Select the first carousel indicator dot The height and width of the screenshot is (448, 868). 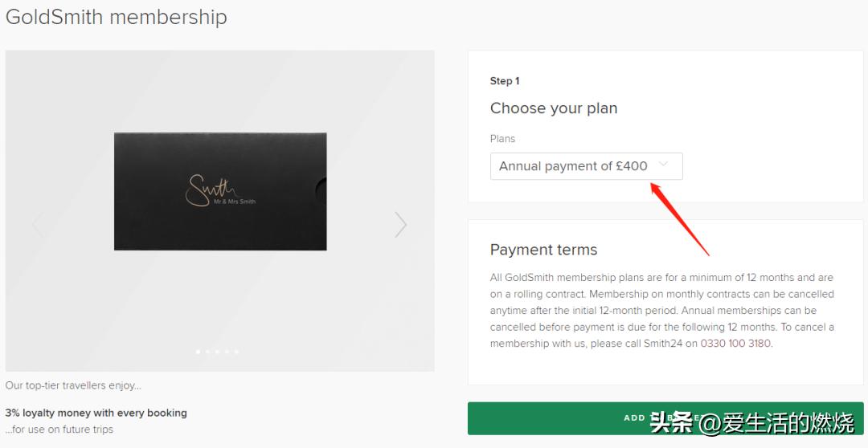pyautogui.click(x=198, y=352)
